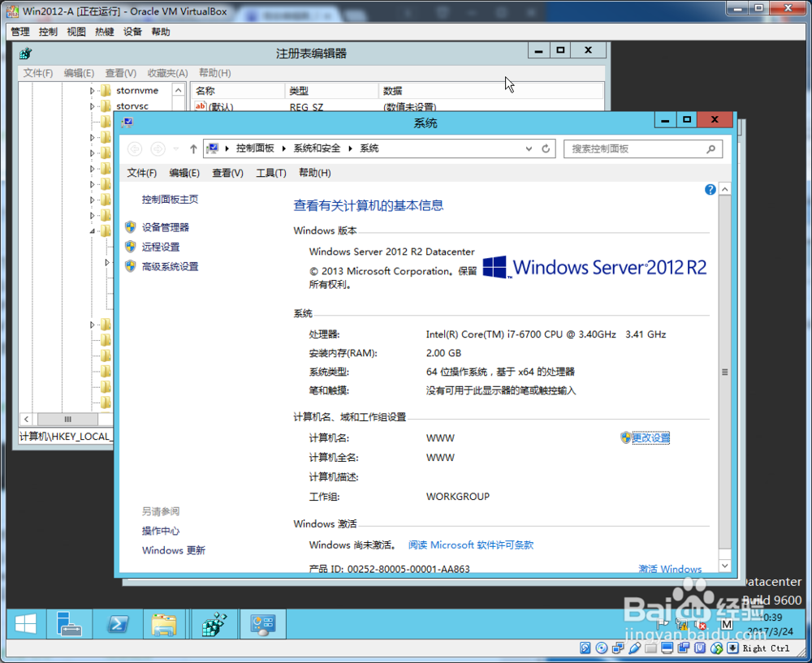Expand breadcrumb arrow after 控制面板
The width and height of the screenshot is (812, 663).
[x=283, y=149]
